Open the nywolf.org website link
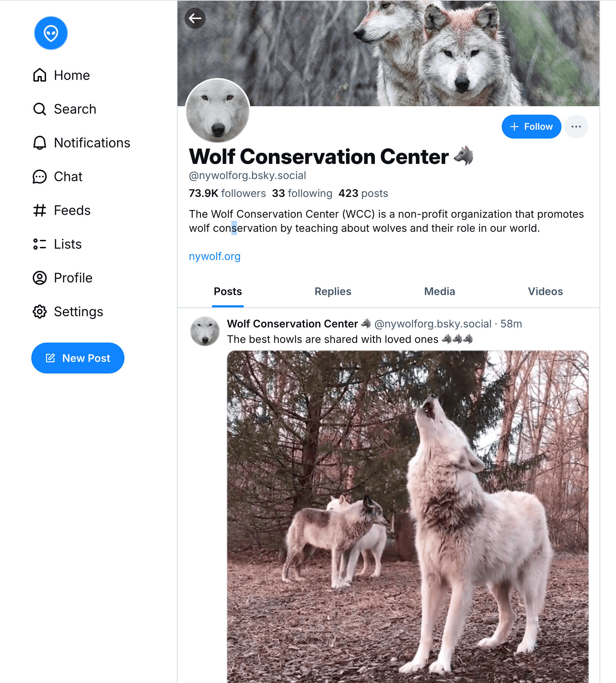The height and width of the screenshot is (683, 616). (214, 256)
